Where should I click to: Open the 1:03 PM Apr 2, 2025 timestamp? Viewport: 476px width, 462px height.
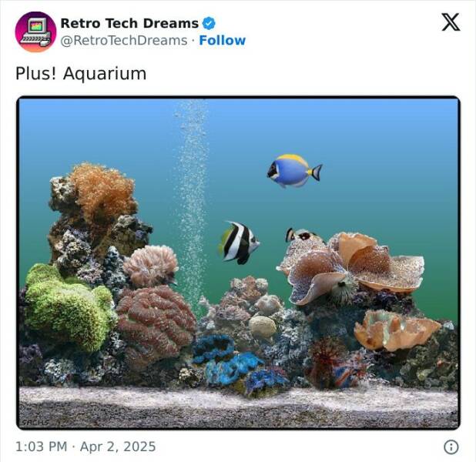(x=85, y=447)
